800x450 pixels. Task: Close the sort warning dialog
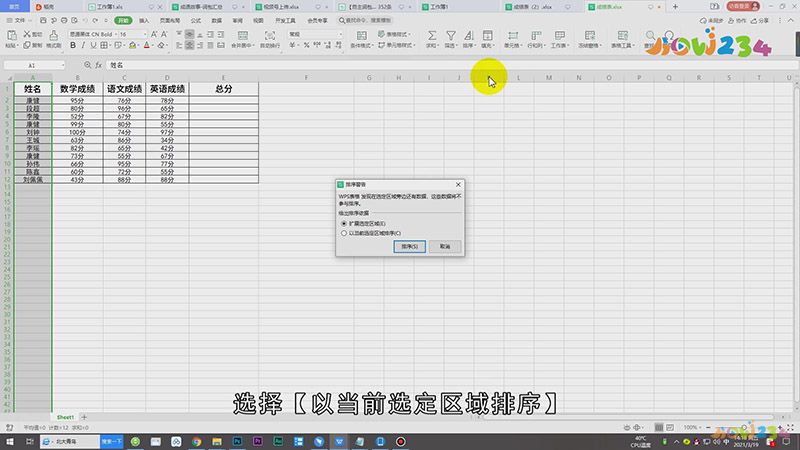[458, 184]
